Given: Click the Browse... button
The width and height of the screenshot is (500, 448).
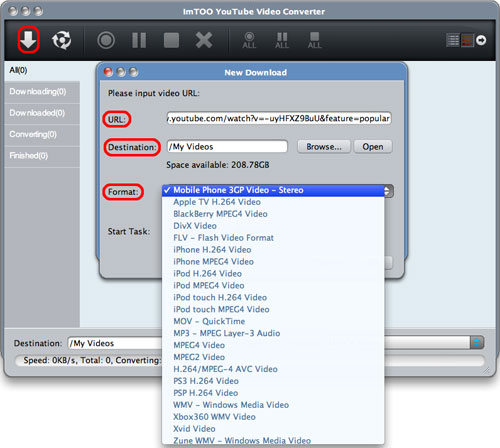Looking at the screenshot, I should (324, 147).
